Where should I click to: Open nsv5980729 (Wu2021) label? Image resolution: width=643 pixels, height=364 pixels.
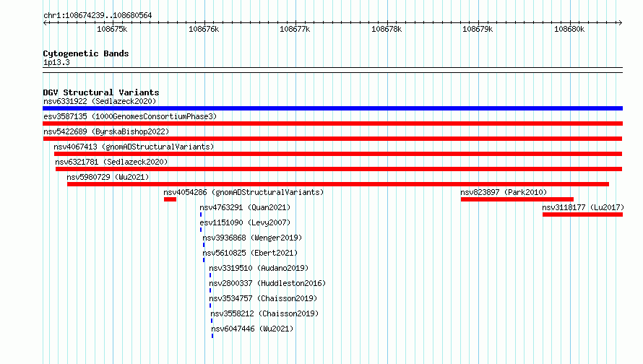[108, 177]
